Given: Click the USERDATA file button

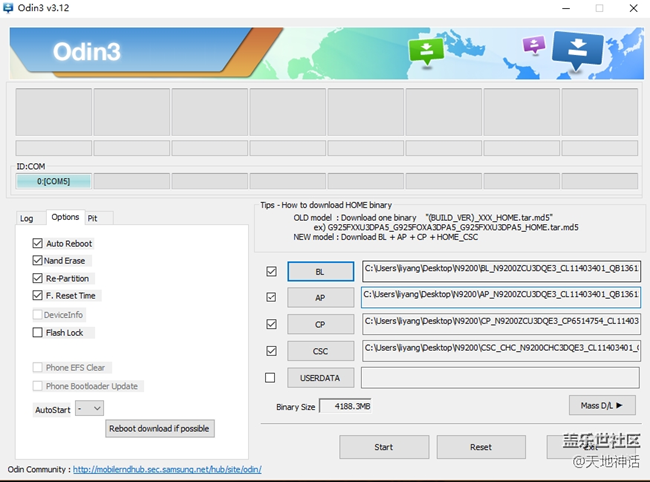Looking at the screenshot, I should [x=320, y=378].
